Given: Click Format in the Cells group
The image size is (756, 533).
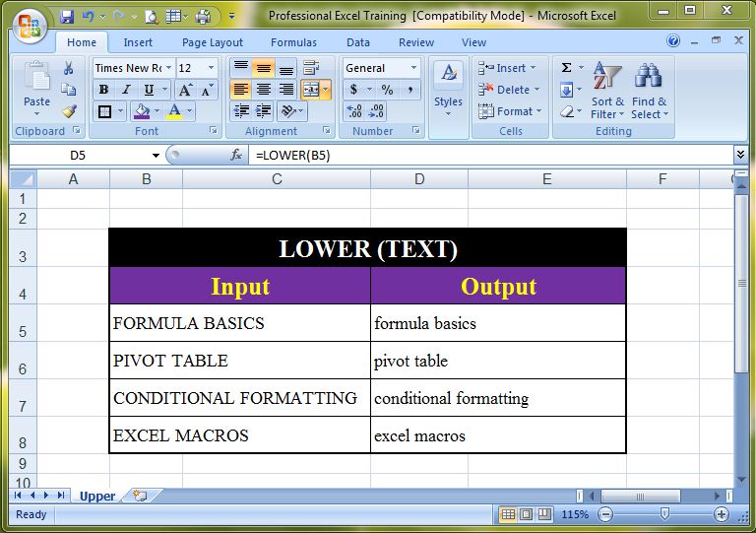Looking at the screenshot, I should pos(510,111).
